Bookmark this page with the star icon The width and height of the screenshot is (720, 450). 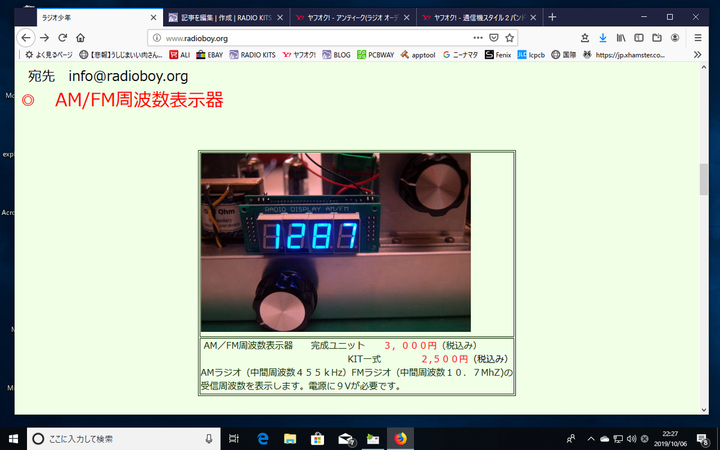pyautogui.click(x=509, y=37)
